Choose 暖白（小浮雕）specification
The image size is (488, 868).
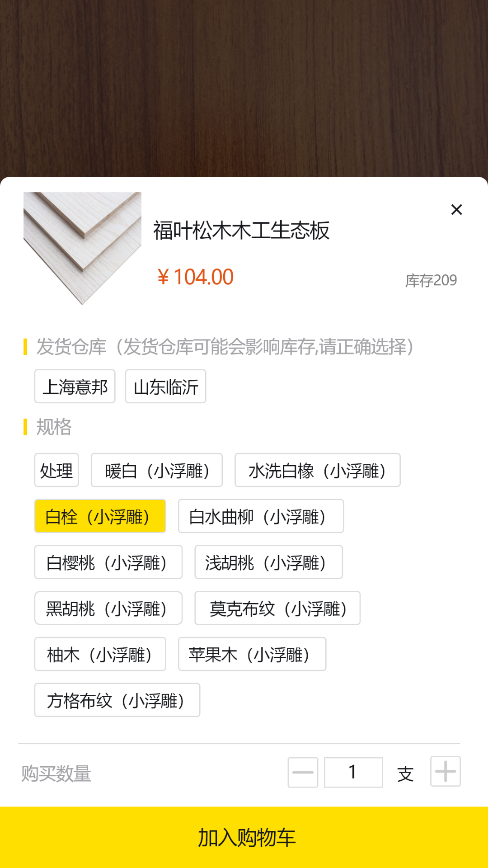[156, 470]
